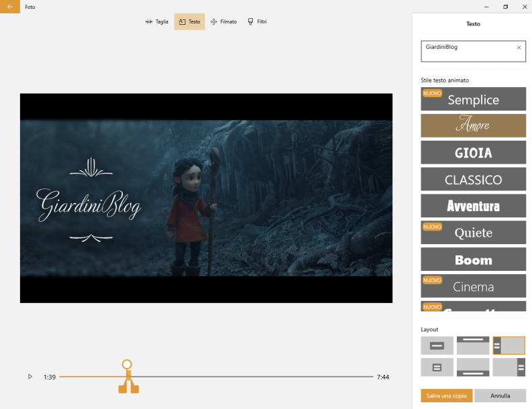Click Salva una copia button
The height and width of the screenshot is (409, 532).
tap(447, 396)
